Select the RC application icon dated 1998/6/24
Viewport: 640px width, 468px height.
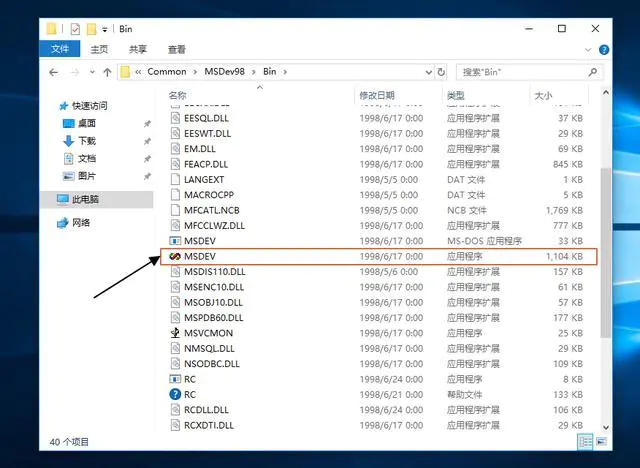coord(175,379)
